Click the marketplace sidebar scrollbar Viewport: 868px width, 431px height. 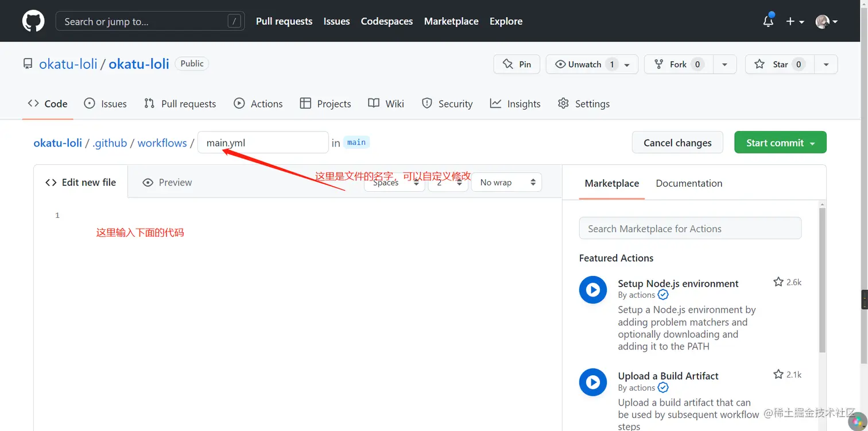(x=821, y=280)
